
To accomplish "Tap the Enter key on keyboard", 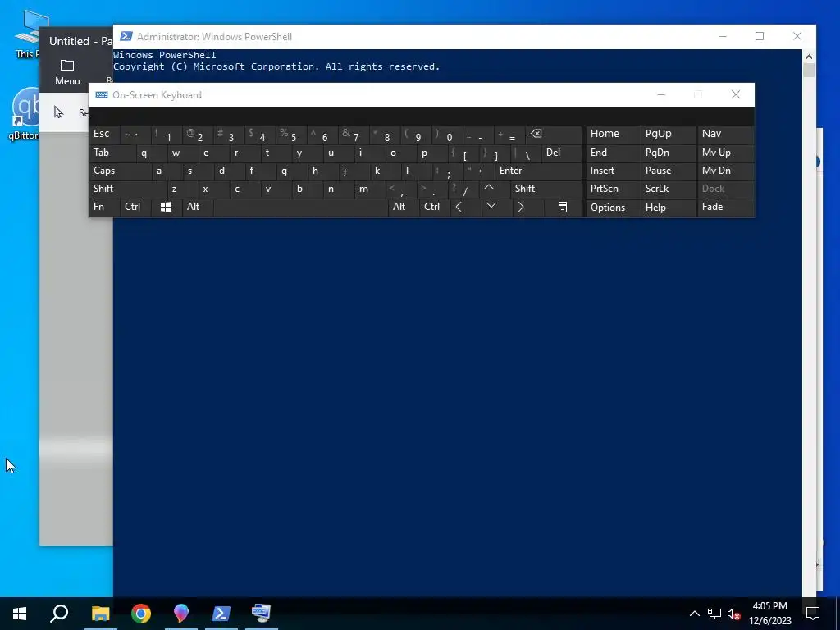I will point(538,171).
